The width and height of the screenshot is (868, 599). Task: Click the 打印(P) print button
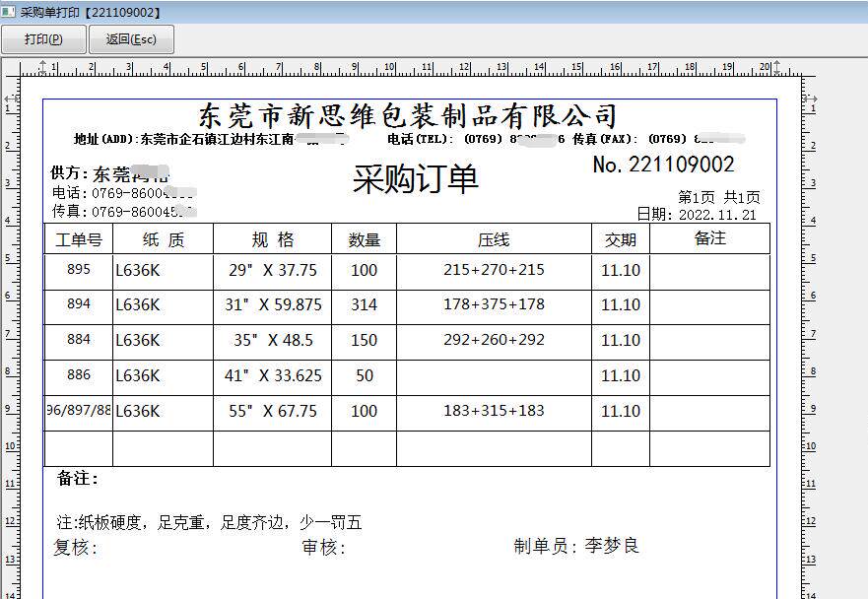pos(43,39)
